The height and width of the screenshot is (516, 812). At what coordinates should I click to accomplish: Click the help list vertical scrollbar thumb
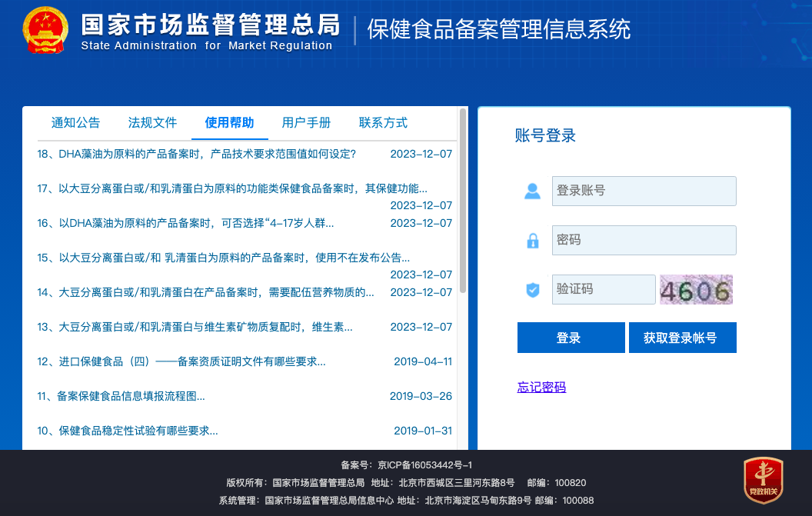tap(462, 201)
